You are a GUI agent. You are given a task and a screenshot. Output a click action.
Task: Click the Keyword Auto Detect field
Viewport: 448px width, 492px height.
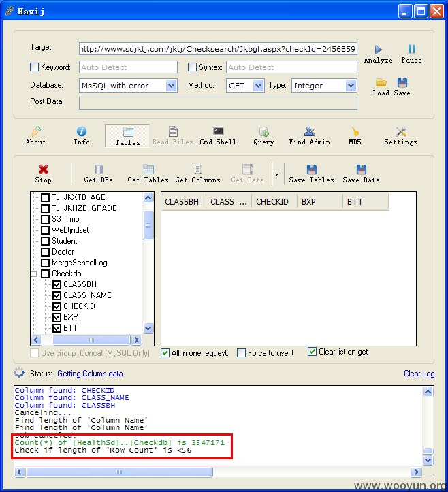128,67
